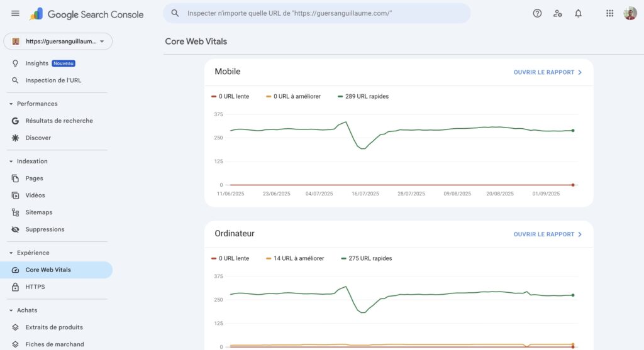644x350 pixels.
Task: Click the Ordinateur chart green end point
Action: (573, 295)
